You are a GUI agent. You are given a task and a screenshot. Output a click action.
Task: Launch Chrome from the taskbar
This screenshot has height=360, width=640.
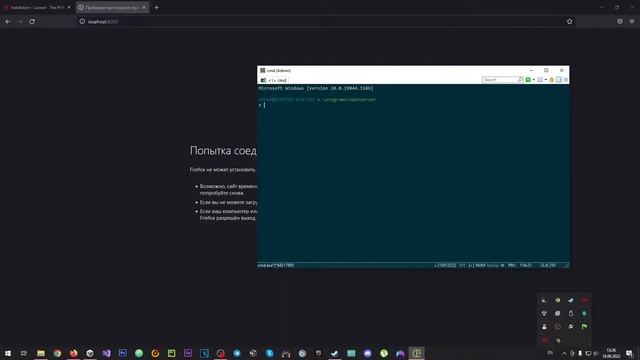(57, 353)
